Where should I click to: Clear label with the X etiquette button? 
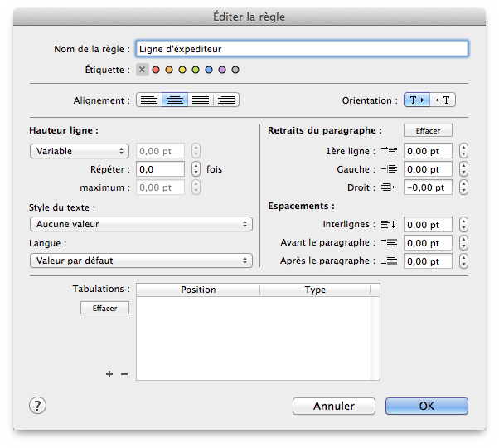coord(143,70)
